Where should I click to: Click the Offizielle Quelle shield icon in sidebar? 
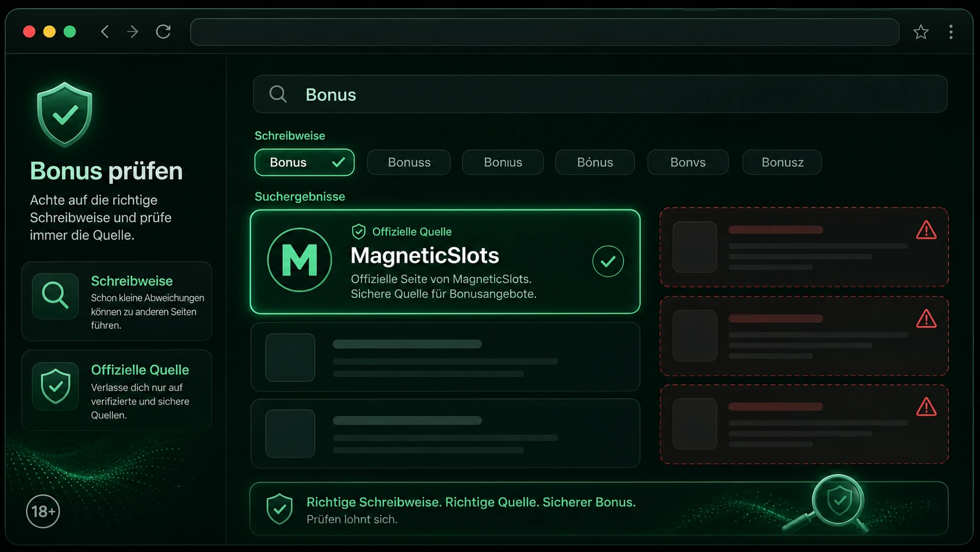[x=55, y=386]
